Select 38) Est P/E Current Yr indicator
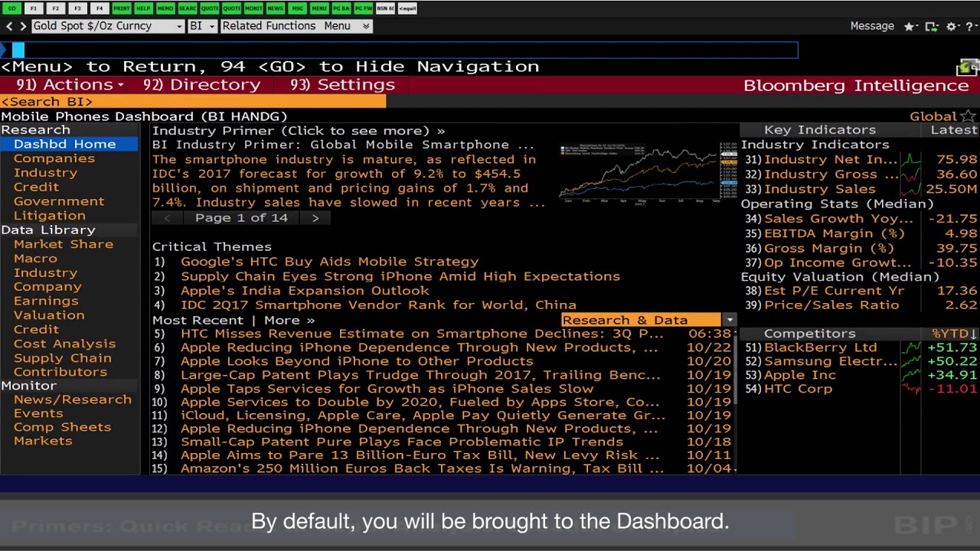The width and height of the screenshot is (980, 551). pos(861,291)
